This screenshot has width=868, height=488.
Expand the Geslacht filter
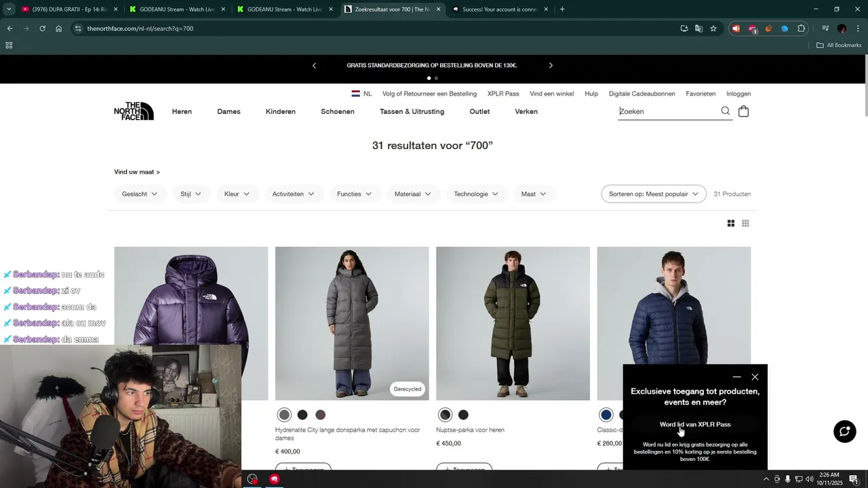click(x=140, y=194)
